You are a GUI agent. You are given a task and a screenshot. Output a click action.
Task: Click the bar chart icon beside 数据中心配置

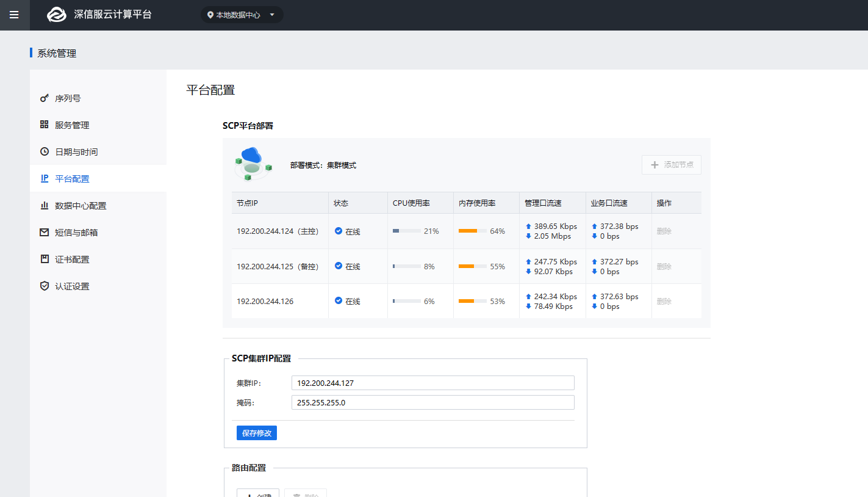click(45, 205)
